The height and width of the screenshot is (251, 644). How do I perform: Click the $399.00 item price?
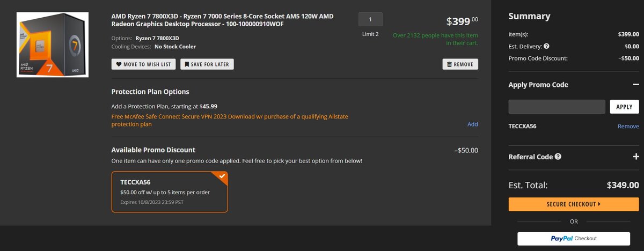(462, 21)
